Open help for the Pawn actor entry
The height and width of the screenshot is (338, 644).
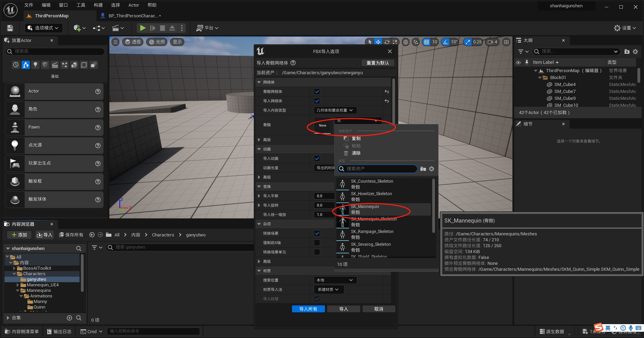coord(98,128)
